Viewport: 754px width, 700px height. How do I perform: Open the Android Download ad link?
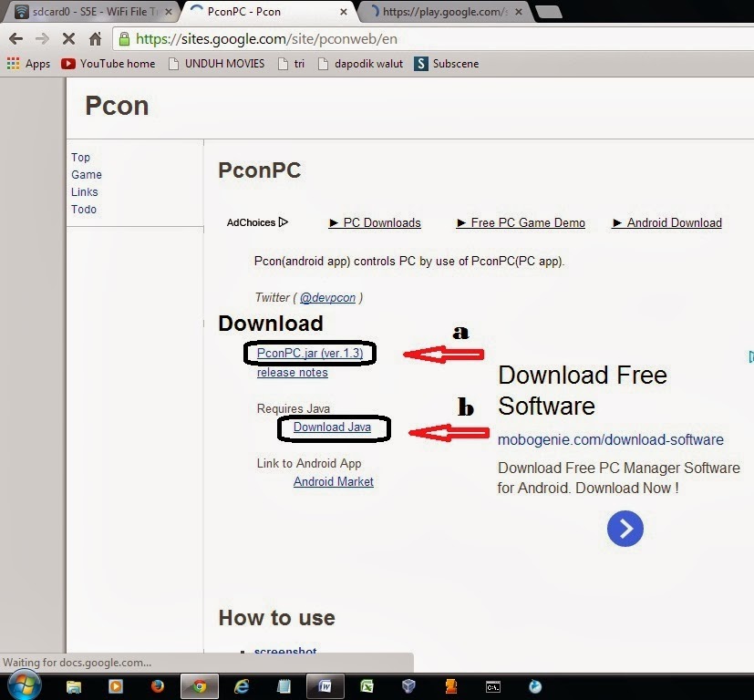(666, 222)
